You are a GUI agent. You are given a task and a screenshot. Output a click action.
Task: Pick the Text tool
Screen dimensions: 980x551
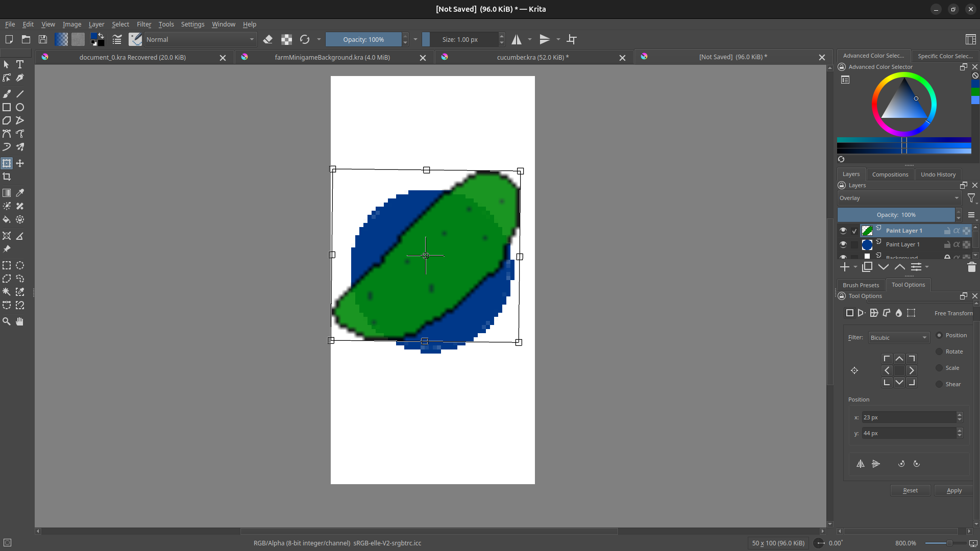(x=20, y=64)
